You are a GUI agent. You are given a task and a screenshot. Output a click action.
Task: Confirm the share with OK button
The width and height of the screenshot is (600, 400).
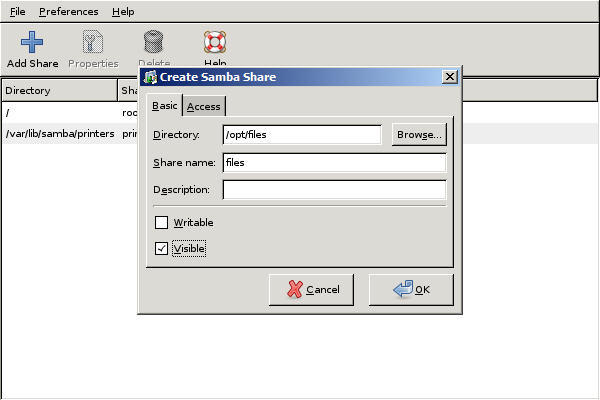click(x=411, y=290)
